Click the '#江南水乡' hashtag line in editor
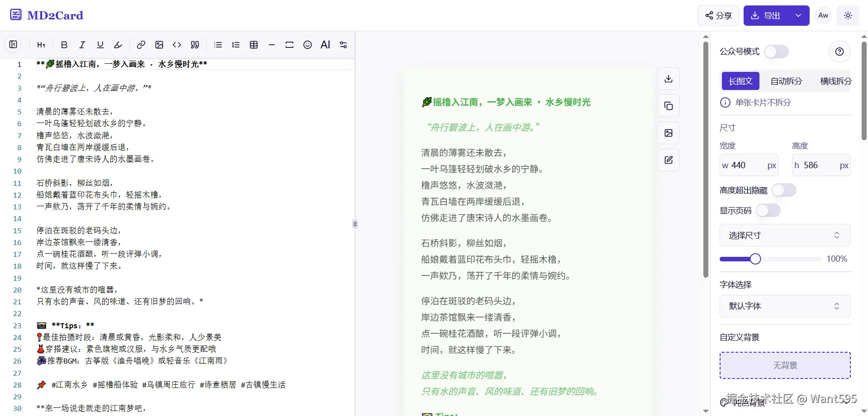Viewport: 868px width, 416px height. point(161,385)
